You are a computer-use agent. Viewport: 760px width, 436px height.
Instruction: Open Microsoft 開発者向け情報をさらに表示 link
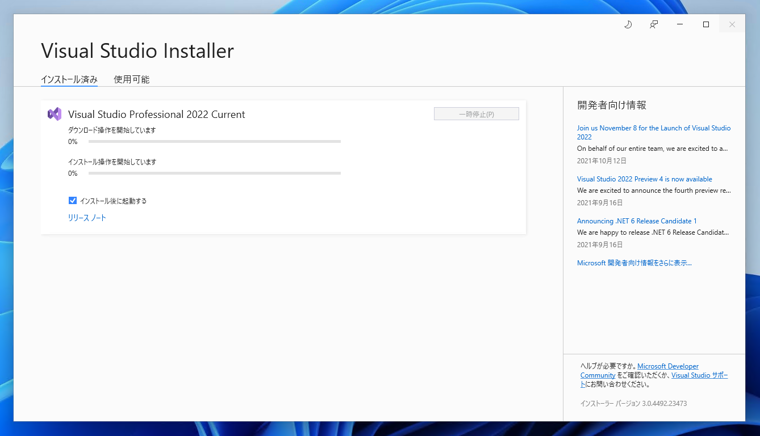[634, 263]
